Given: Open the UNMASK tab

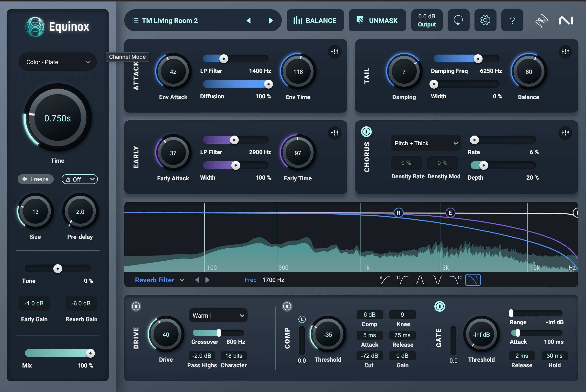Looking at the screenshot, I should pos(378,21).
